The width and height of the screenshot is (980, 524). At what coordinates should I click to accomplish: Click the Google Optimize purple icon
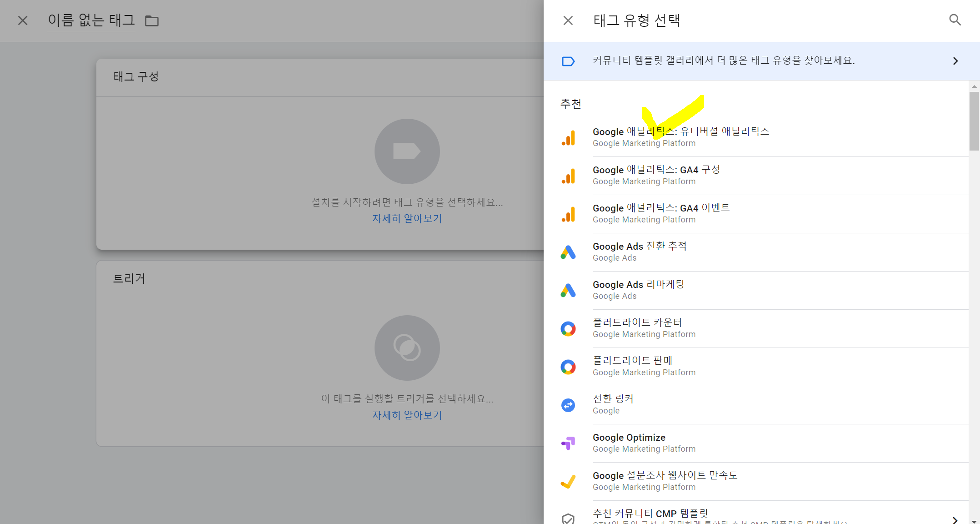coord(568,443)
